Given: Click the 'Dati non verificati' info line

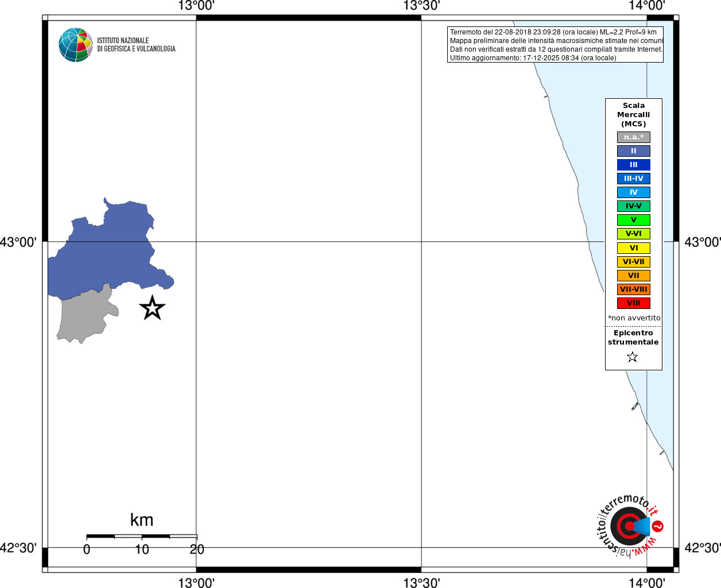Looking at the screenshot, I should point(556,49).
